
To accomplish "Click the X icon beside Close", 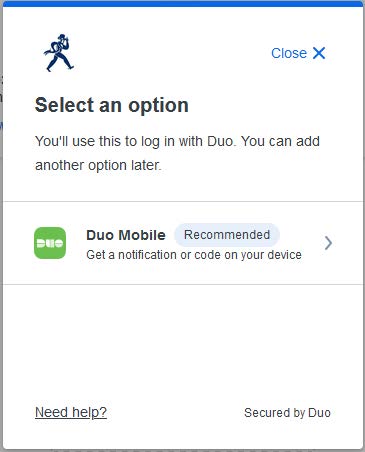I will point(319,53).
